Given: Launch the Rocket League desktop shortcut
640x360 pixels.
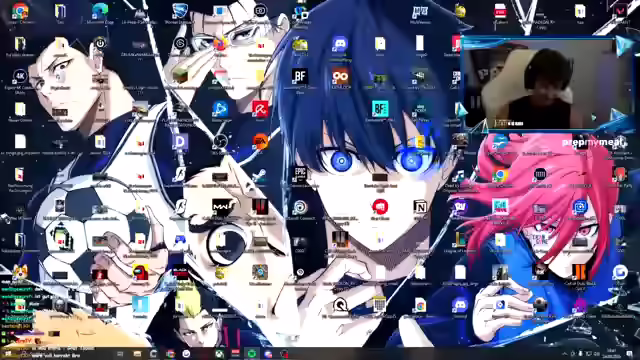Looking at the screenshot, I should click(x=180, y=11).
